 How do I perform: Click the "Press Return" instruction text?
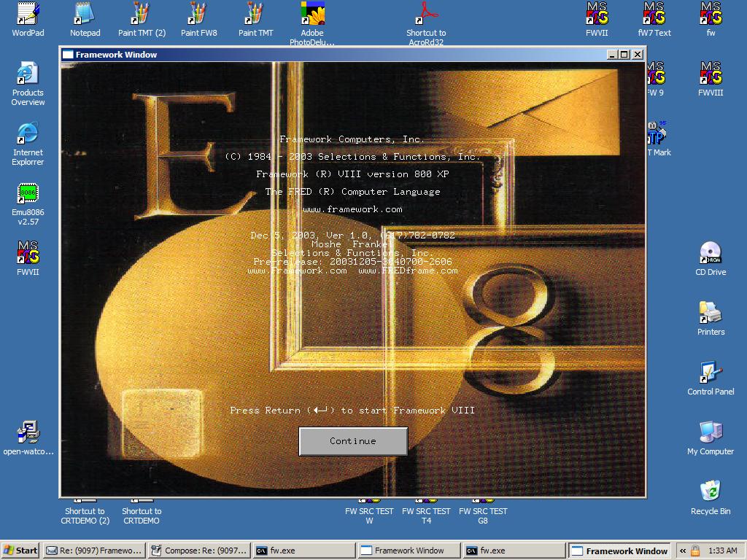click(x=352, y=410)
